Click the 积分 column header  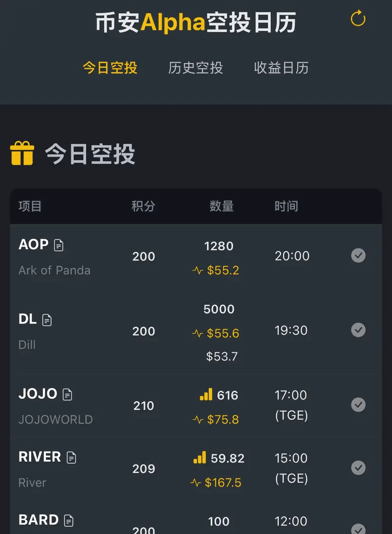143,206
